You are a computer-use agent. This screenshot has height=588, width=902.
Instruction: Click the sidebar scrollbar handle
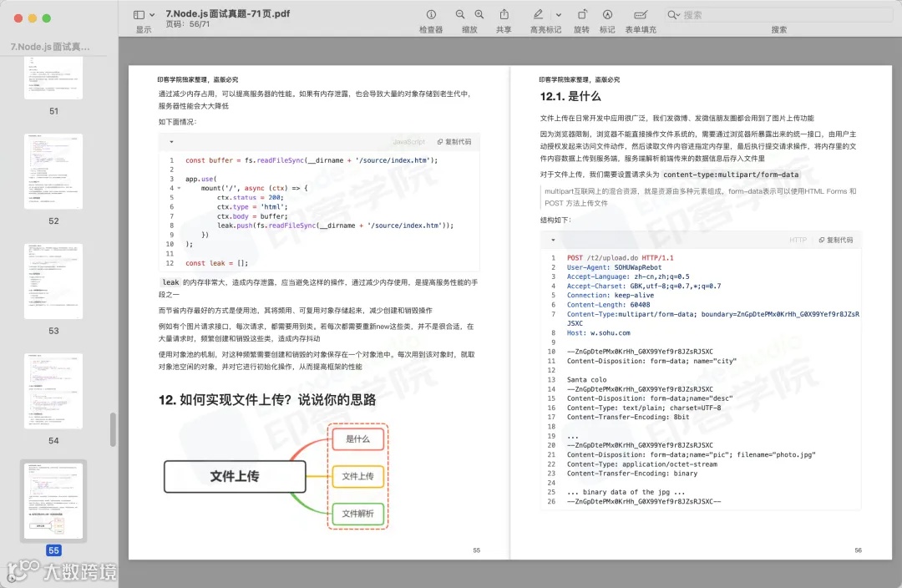(x=113, y=429)
